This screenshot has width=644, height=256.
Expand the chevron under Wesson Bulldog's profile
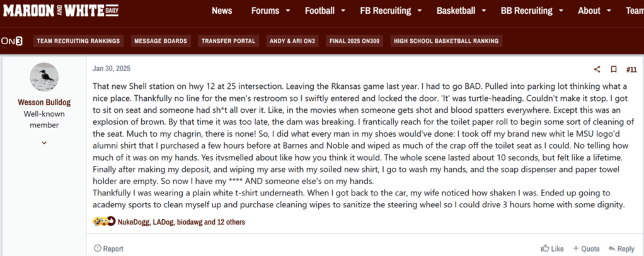click(x=44, y=143)
